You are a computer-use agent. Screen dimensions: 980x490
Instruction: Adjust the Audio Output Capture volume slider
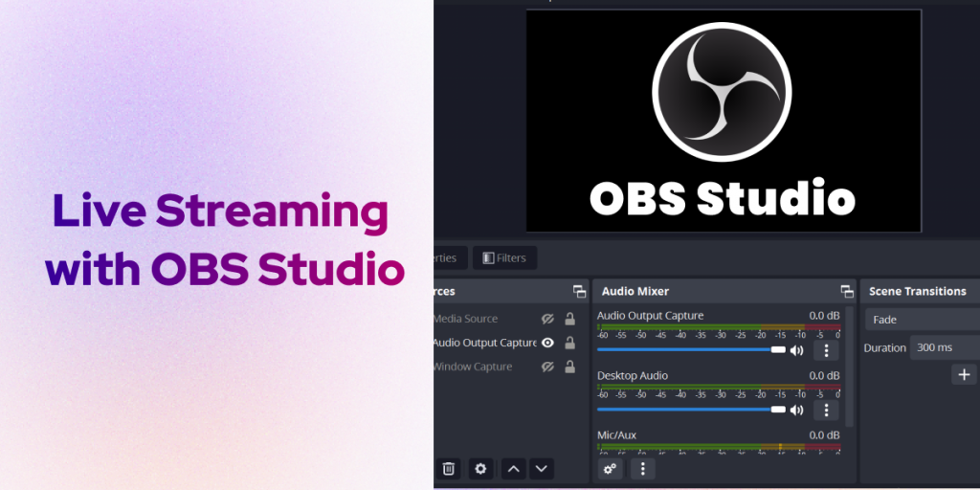click(x=691, y=350)
